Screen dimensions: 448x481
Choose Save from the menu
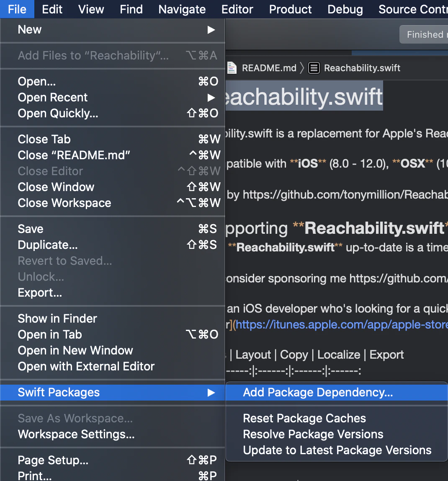113,229
